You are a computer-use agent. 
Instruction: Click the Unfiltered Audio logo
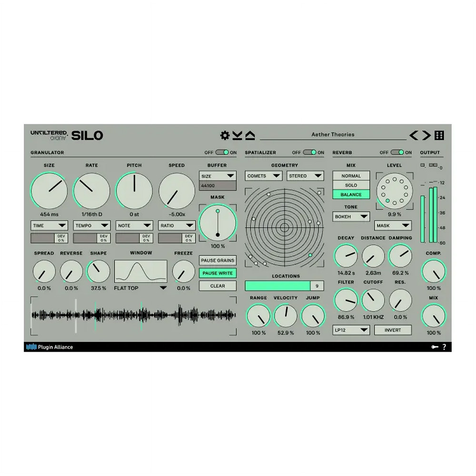tap(49, 135)
